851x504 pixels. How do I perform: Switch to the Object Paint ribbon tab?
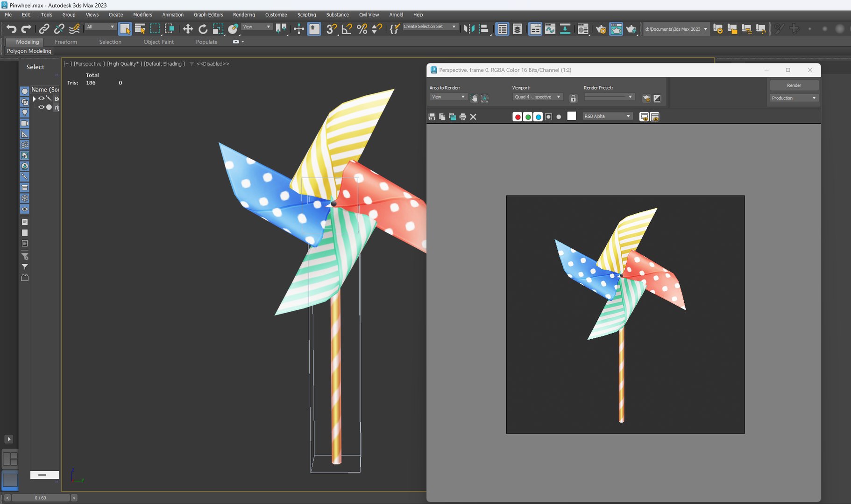tap(158, 42)
